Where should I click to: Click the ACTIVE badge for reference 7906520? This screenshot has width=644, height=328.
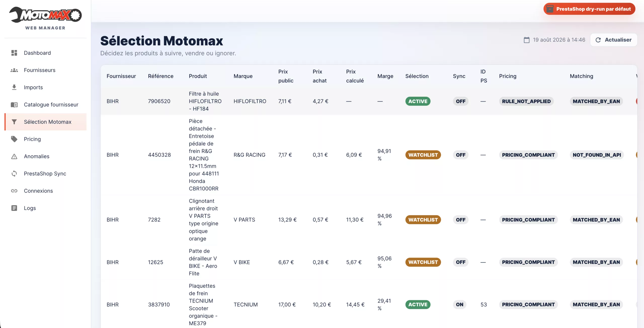pos(418,101)
